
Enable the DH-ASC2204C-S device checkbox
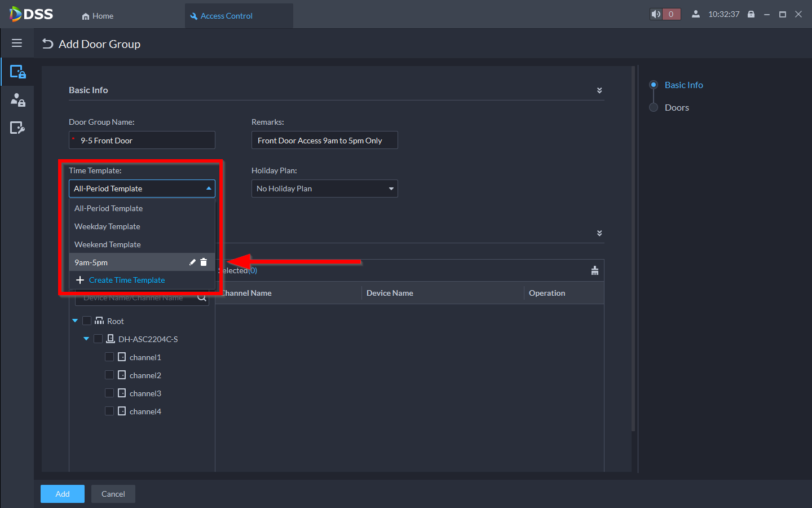coord(98,339)
